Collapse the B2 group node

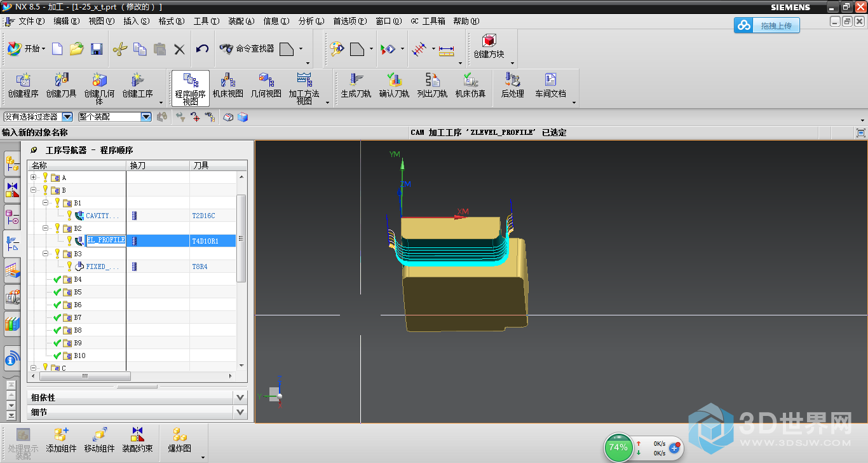pyautogui.click(x=46, y=228)
